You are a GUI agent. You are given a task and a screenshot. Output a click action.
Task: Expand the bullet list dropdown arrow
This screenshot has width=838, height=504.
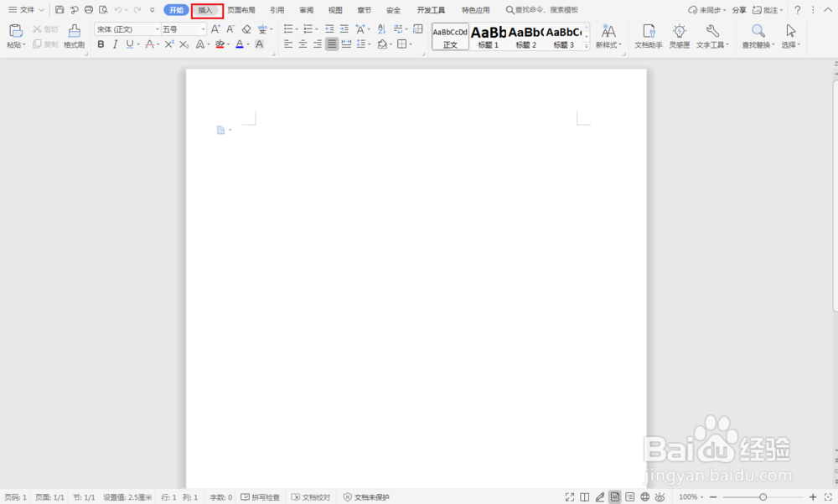point(297,28)
